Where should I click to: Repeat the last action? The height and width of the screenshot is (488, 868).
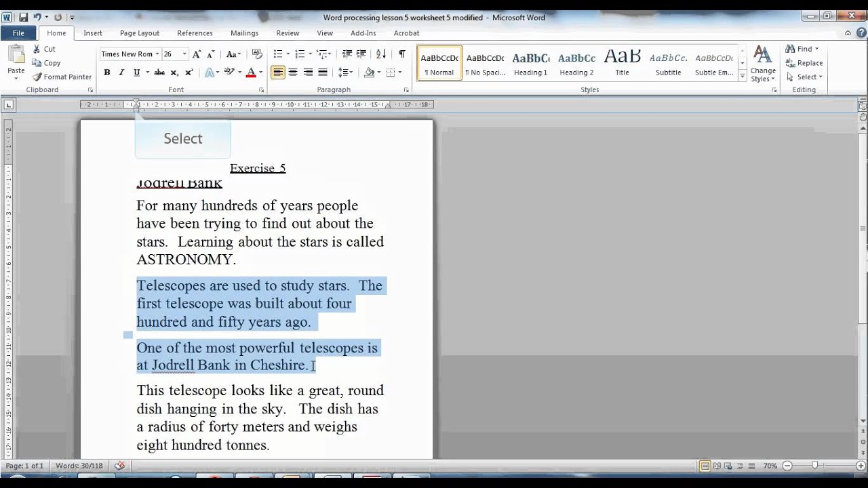click(x=58, y=17)
